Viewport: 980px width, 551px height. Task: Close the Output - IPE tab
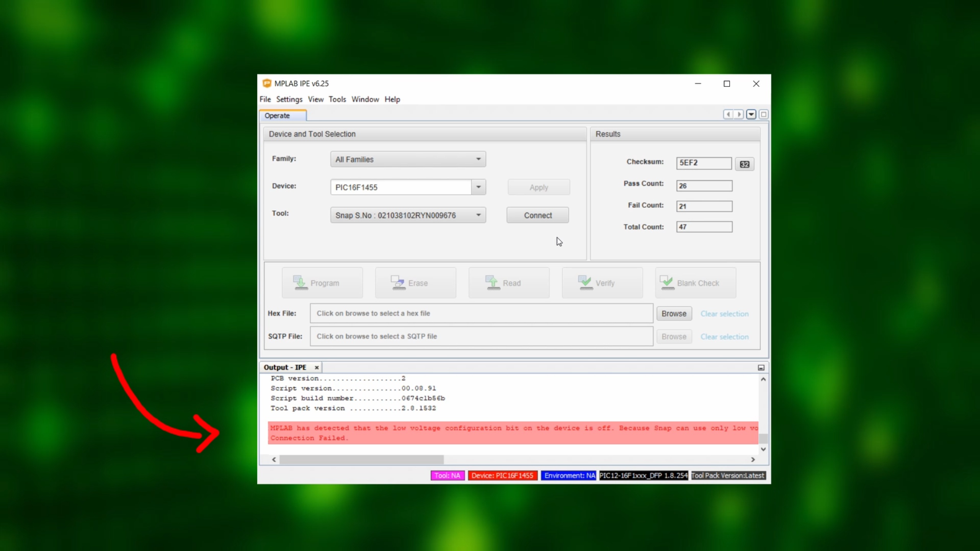(317, 367)
